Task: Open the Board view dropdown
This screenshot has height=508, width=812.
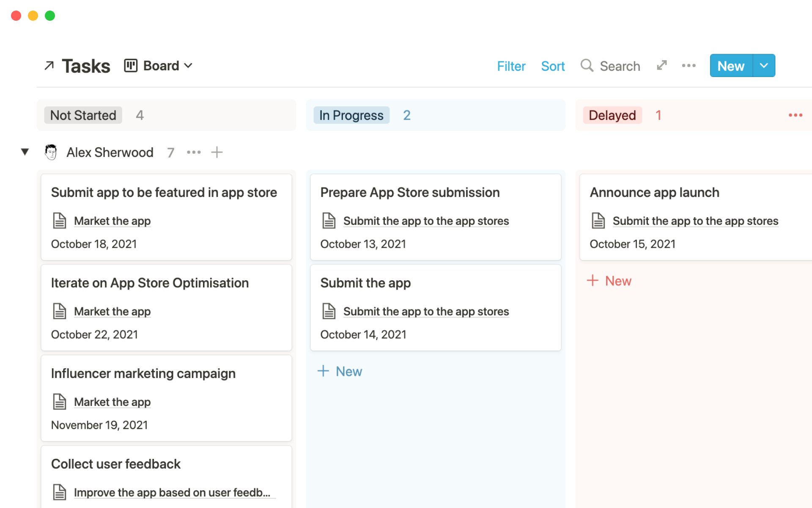Action: coord(159,66)
